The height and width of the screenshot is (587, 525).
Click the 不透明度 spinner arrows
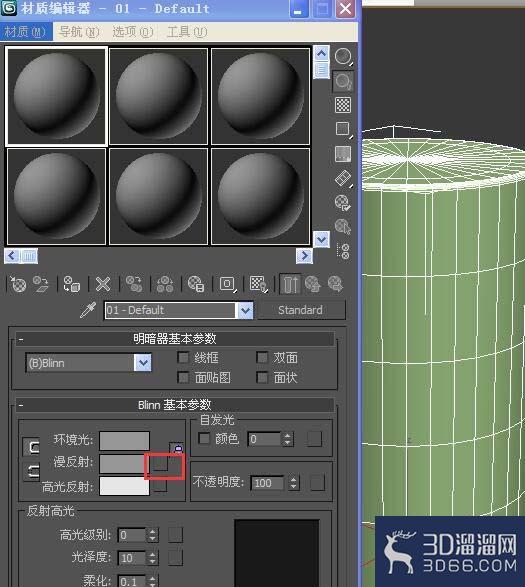point(294,483)
